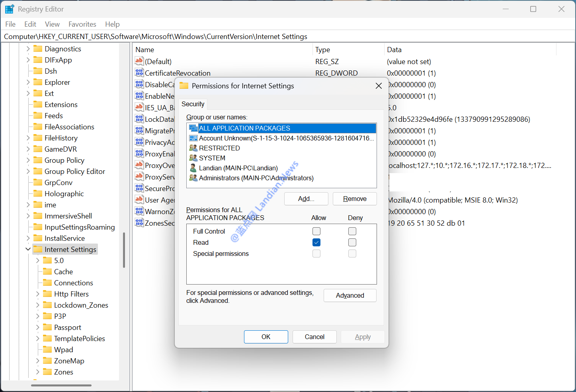Screen dimensions: 576x392
Task: Expand the Zones subkey node
Action: point(37,372)
